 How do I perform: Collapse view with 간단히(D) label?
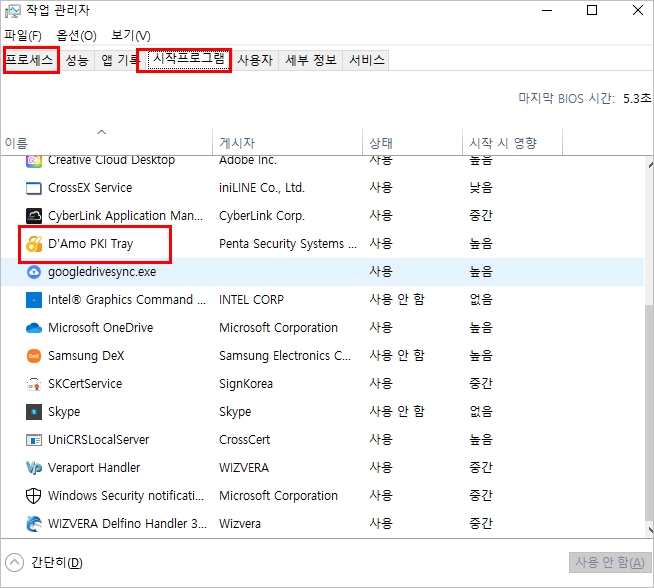(x=57, y=563)
